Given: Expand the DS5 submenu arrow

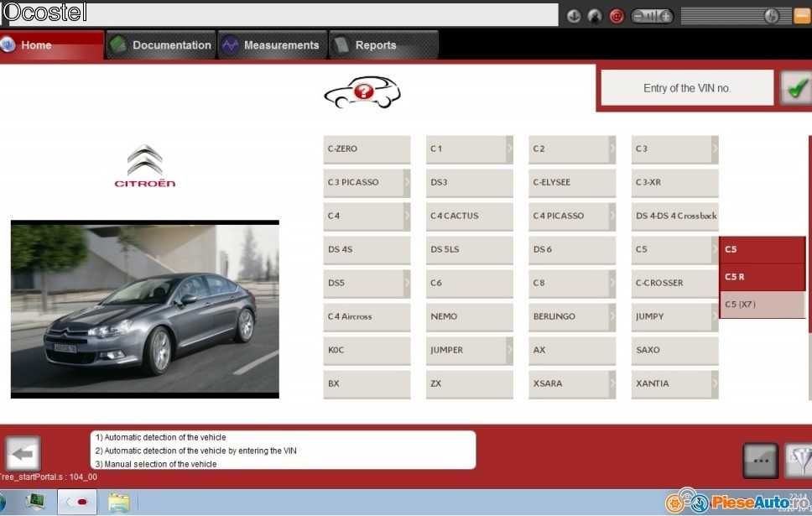Looking at the screenshot, I should (407, 284).
